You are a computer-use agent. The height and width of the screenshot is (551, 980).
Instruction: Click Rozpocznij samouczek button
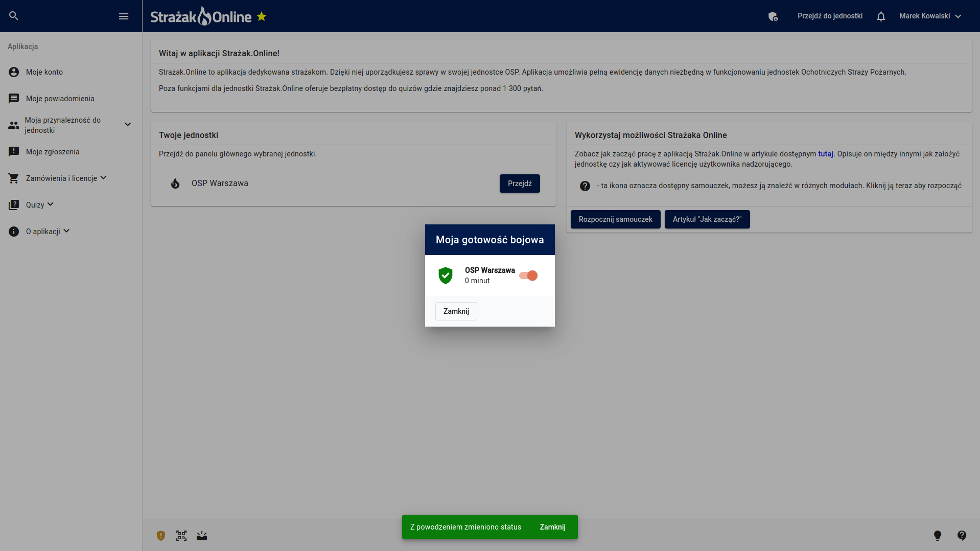[615, 219]
